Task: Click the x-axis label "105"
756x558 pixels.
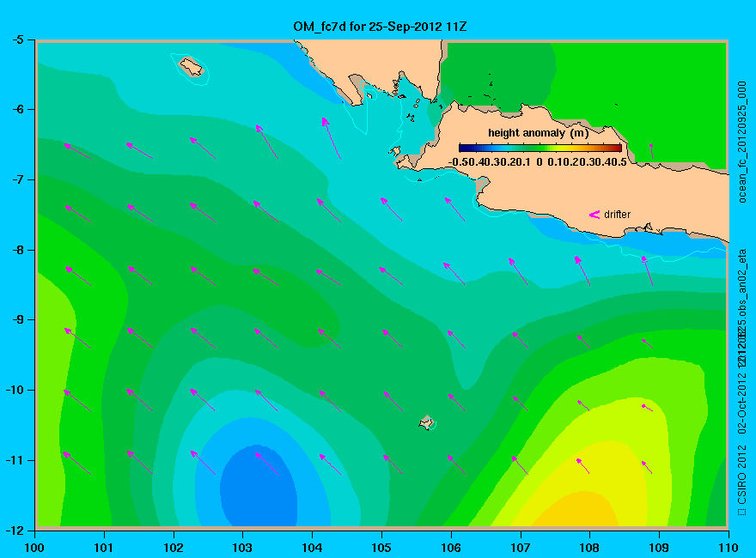Action: 381,548
